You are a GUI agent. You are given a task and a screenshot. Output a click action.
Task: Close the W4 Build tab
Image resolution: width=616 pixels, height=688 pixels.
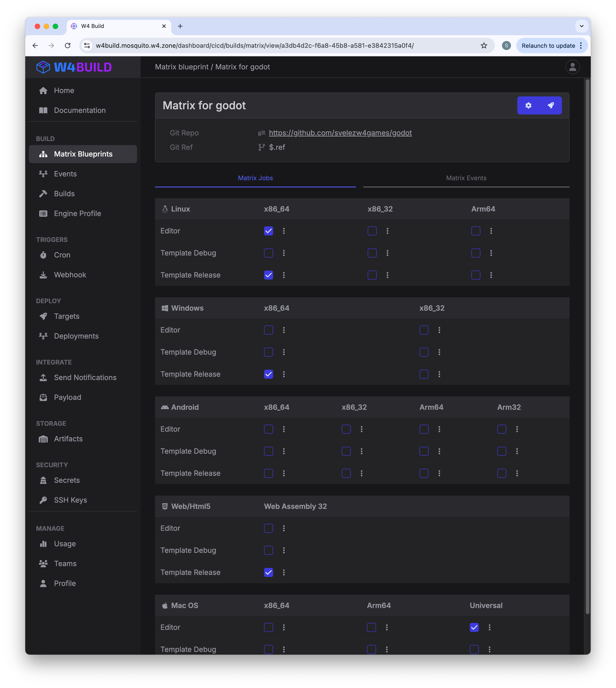(164, 26)
